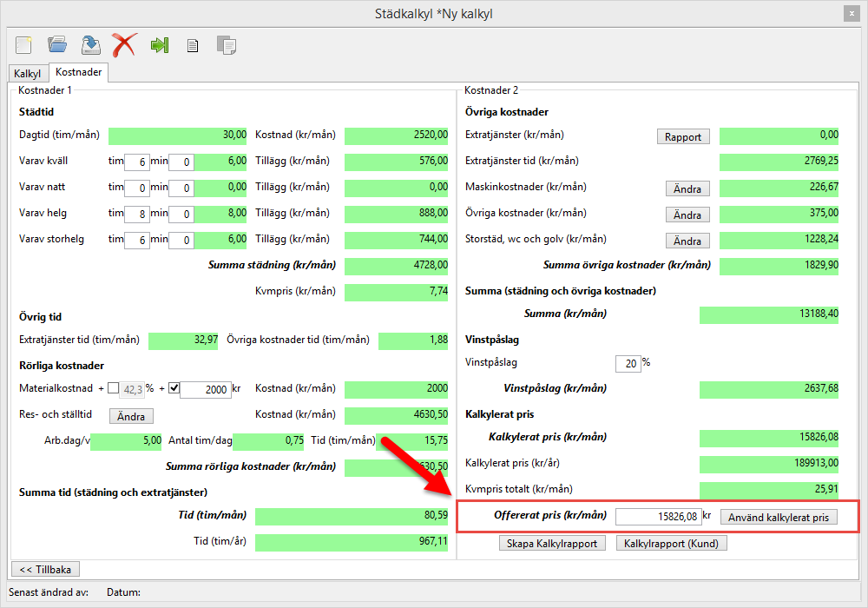Enable the Materialkostnad percentage checkbox
This screenshot has width=868, height=608.
coord(114,388)
